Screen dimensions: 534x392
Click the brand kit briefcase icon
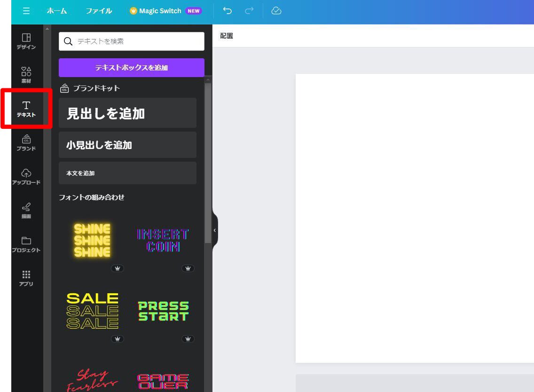click(64, 88)
